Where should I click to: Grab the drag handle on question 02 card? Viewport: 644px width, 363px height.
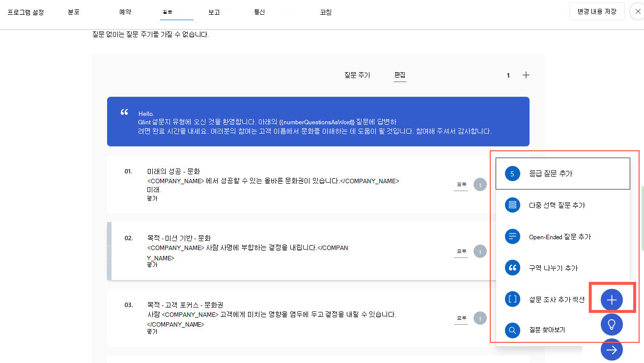click(x=110, y=251)
